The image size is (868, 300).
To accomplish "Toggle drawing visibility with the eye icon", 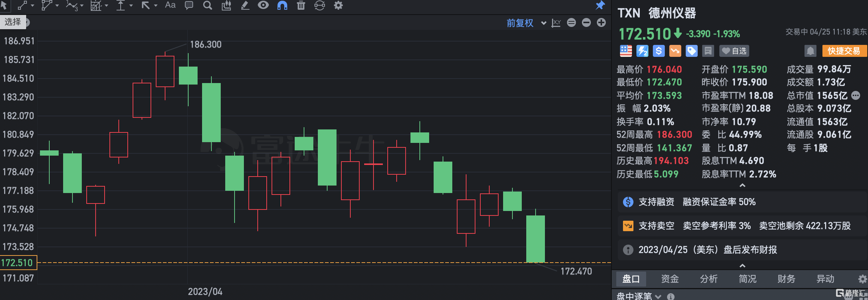I will tap(263, 5).
